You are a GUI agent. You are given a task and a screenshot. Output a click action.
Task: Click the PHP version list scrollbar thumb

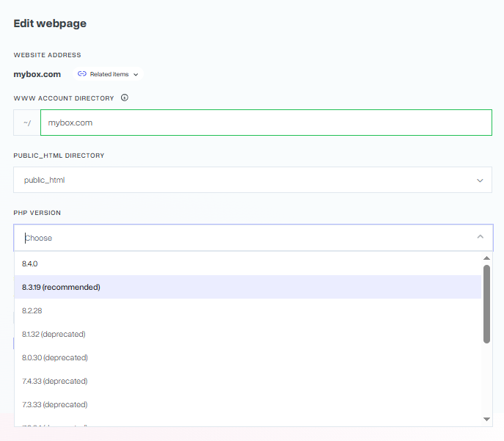486,304
